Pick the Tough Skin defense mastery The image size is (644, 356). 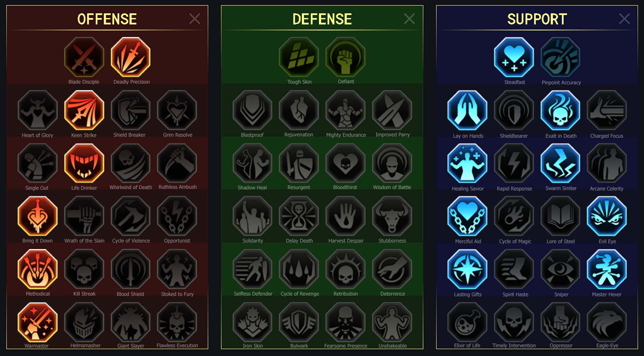pyautogui.click(x=299, y=57)
